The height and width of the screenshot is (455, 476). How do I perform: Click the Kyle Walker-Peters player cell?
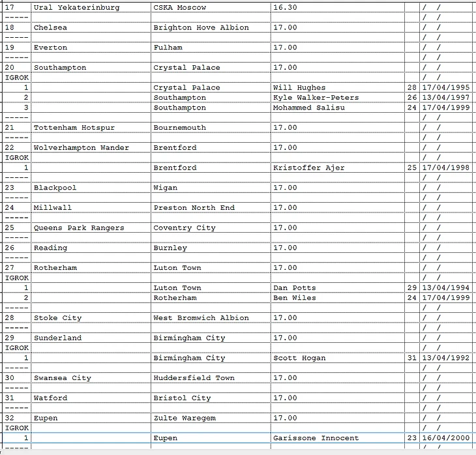coord(316,98)
